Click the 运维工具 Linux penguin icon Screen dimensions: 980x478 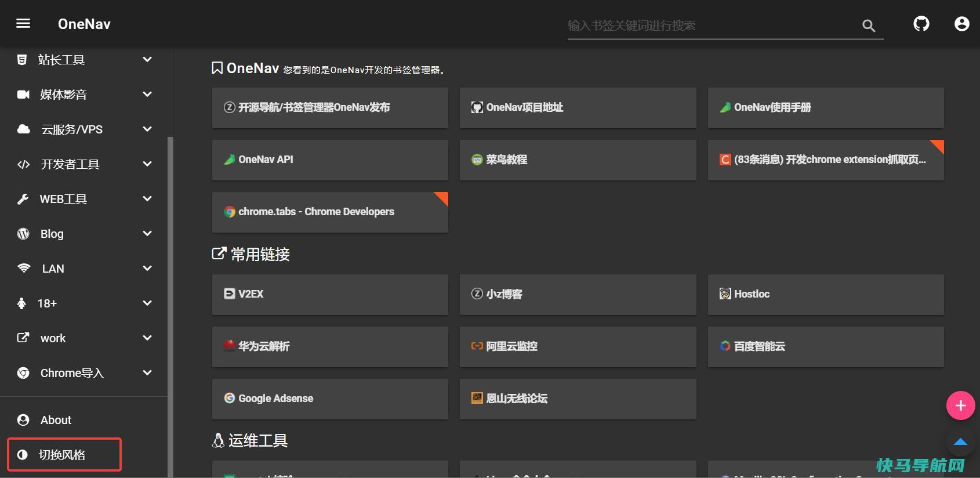(218, 441)
